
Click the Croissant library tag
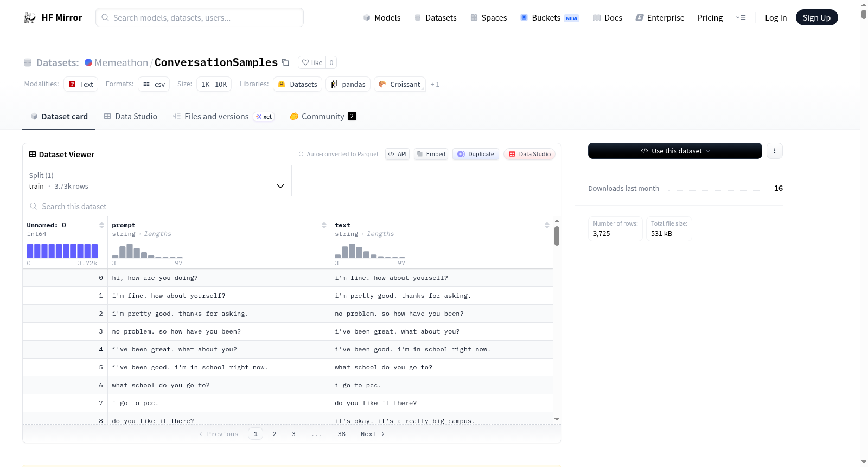pyautogui.click(x=400, y=84)
